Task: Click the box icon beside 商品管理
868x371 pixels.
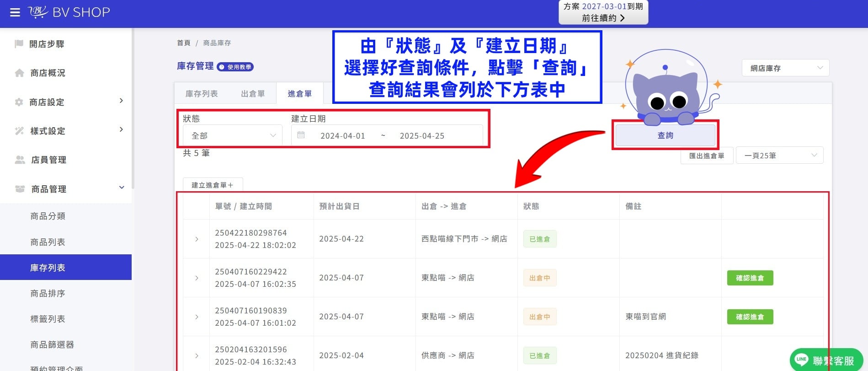Action: coord(20,189)
